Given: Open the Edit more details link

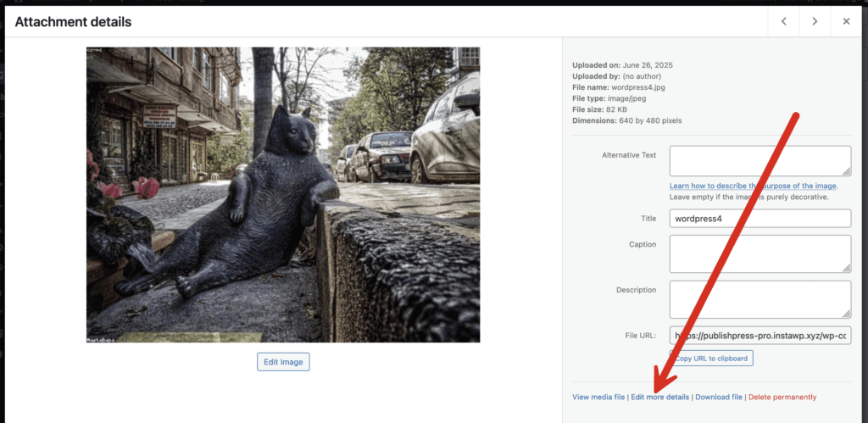Looking at the screenshot, I should click(659, 397).
